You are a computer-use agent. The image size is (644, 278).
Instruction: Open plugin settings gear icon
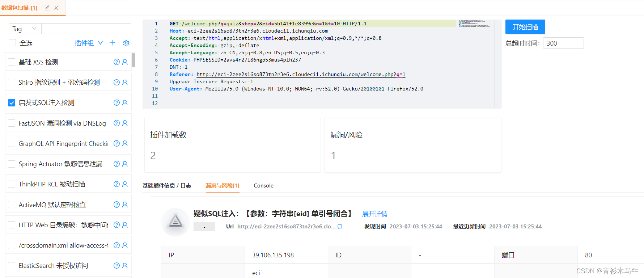(x=126, y=43)
